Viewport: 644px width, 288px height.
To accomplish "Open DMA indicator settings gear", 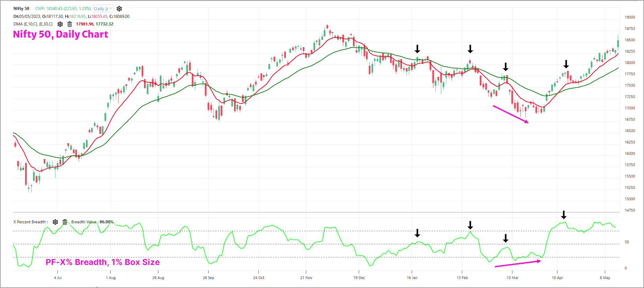I will coord(60,24).
